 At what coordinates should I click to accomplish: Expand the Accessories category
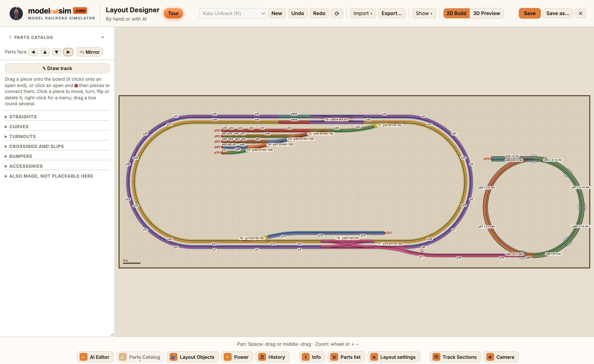[x=57, y=166]
